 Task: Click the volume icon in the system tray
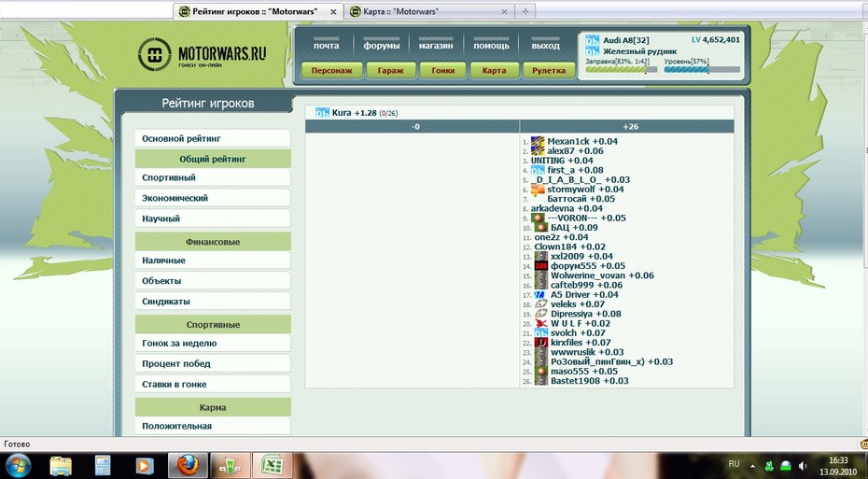(804, 464)
